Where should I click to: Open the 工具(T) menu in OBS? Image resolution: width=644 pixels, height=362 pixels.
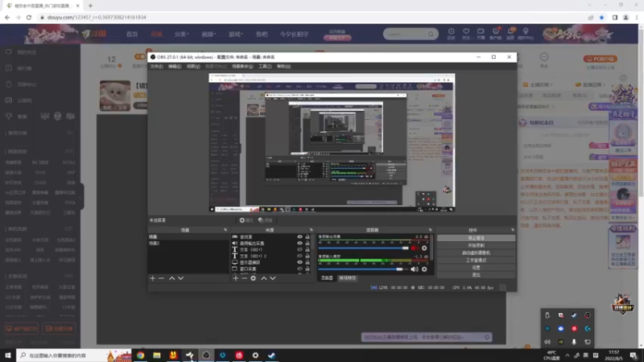click(265, 66)
